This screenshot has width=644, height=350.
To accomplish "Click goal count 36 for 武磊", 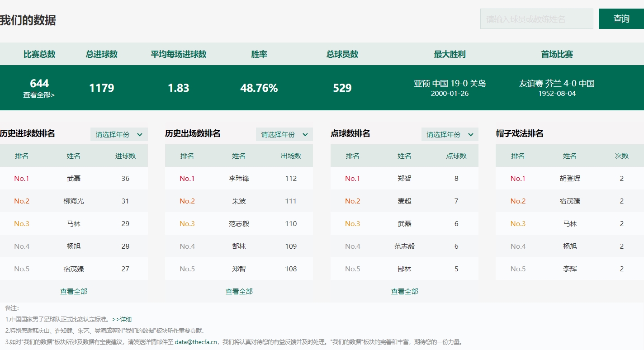I will pos(125,179).
